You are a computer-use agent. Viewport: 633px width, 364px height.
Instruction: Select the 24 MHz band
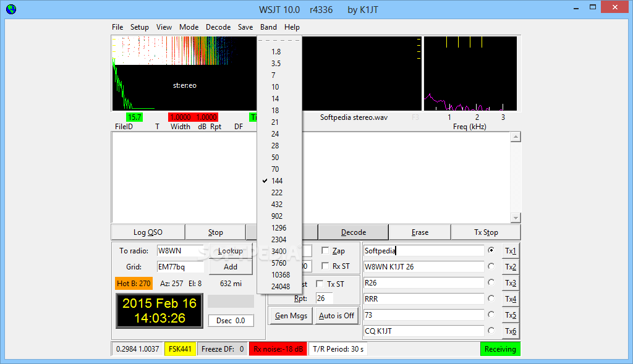279,133
